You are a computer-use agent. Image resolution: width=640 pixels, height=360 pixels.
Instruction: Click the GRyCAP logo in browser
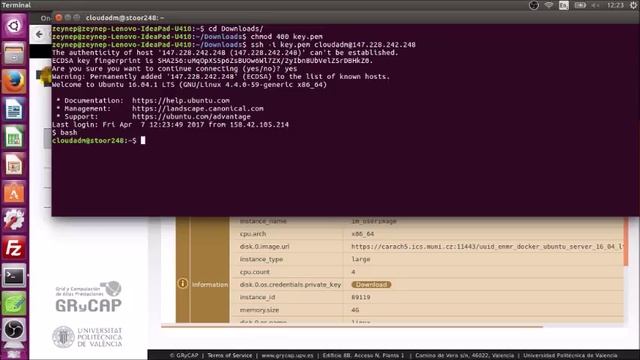[89, 297]
